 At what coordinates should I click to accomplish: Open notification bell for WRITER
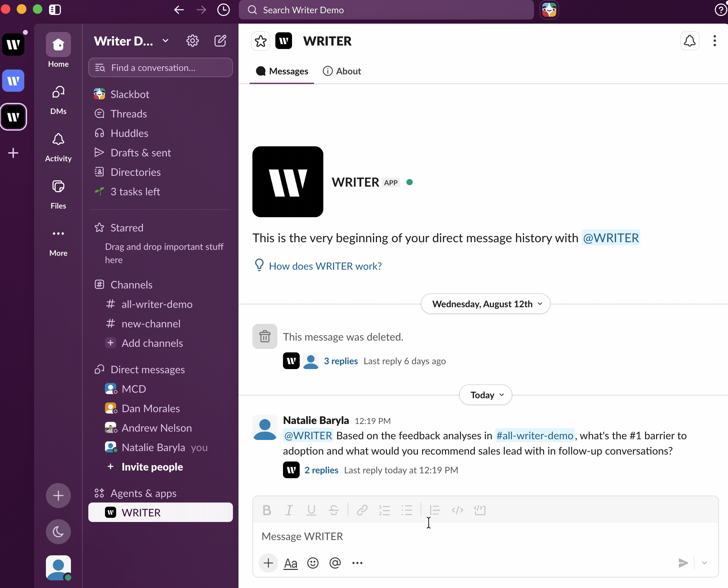click(x=690, y=41)
